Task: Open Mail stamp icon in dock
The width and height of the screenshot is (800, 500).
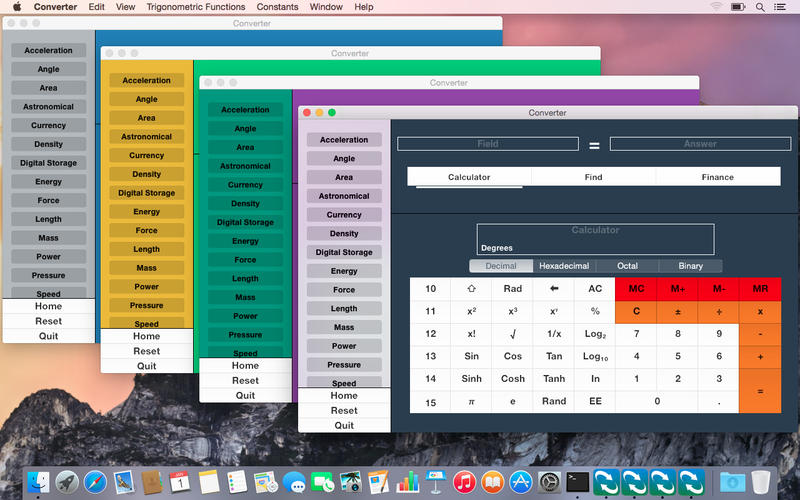Action: pyautogui.click(x=123, y=482)
